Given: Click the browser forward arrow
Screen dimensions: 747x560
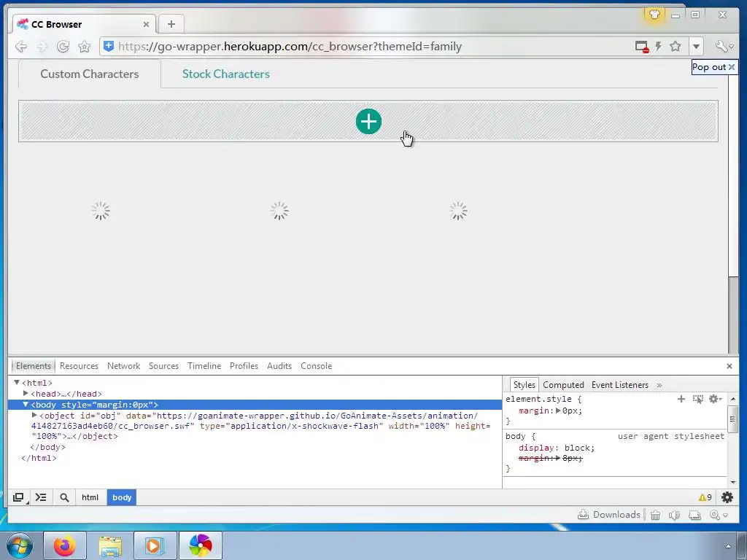Looking at the screenshot, I should [x=42, y=46].
